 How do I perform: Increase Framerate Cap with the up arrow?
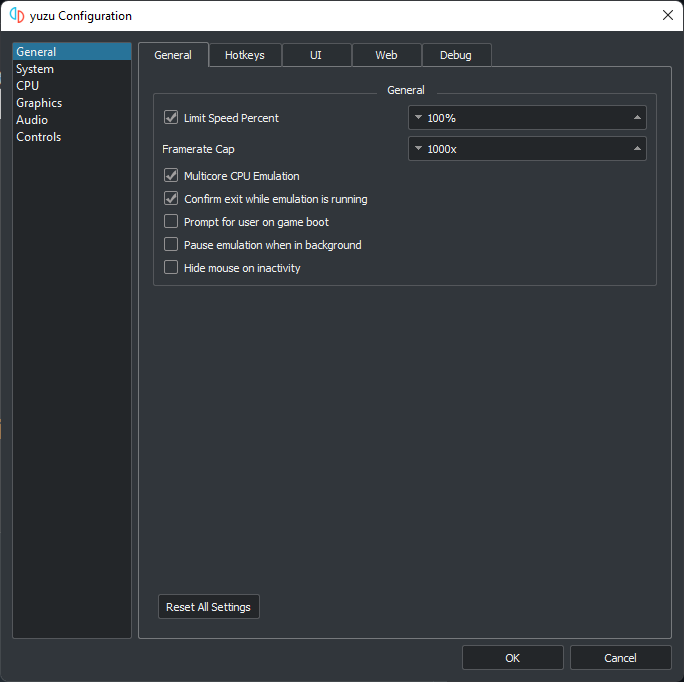click(x=637, y=148)
